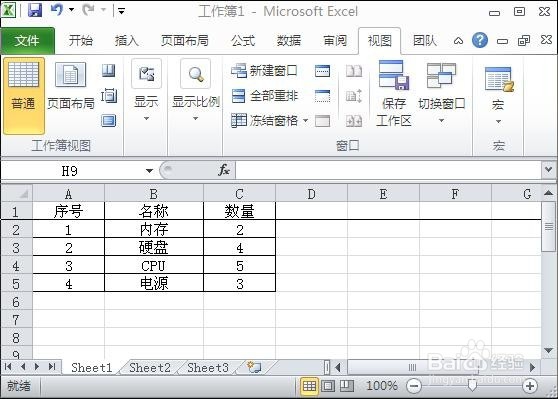Expand the 显示 show dropdown
This screenshot has height=399, width=558.
click(x=146, y=91)
